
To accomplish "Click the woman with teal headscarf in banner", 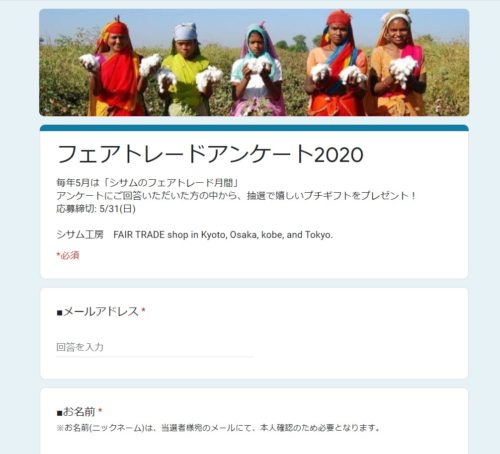I will pyautogui.click(x=257, y=70).
